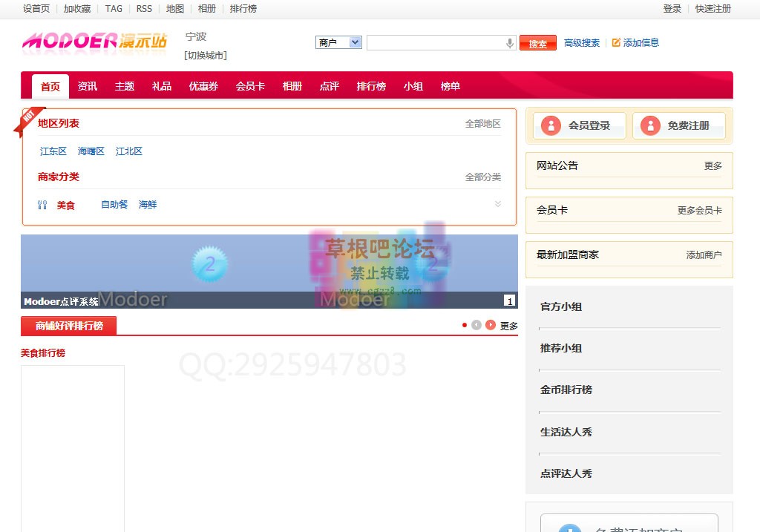Expand the 商家分类 category list chevron
Image resolution: width=760 pixels, height=532 pixels.
point(498,204)
